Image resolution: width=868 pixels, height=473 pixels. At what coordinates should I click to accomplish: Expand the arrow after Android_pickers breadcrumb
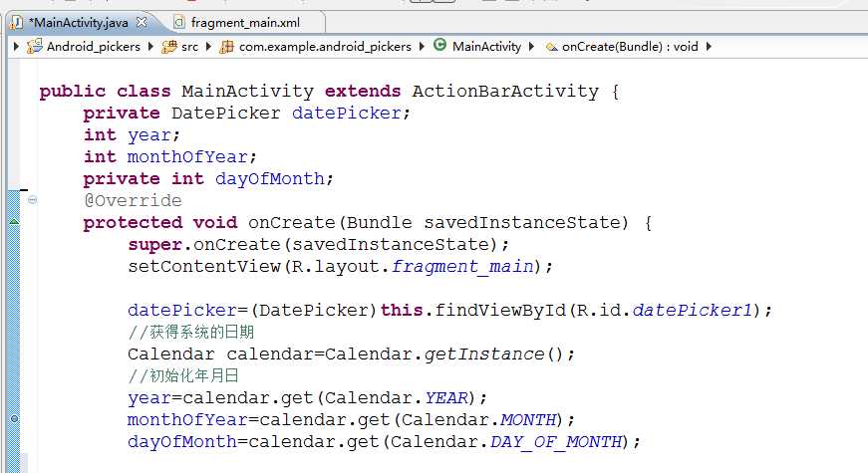[x=150, y=47]
